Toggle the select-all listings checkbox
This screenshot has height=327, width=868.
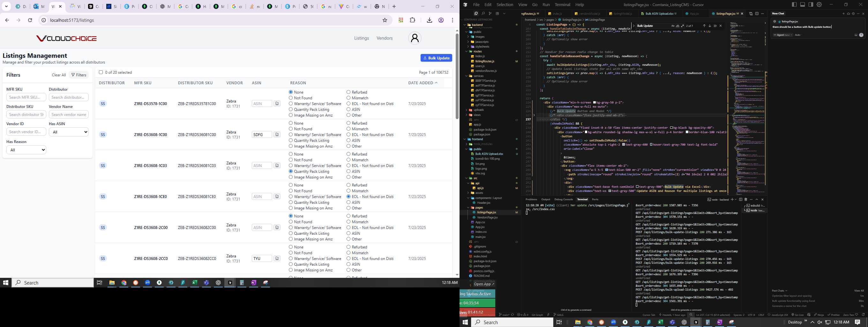101,72
